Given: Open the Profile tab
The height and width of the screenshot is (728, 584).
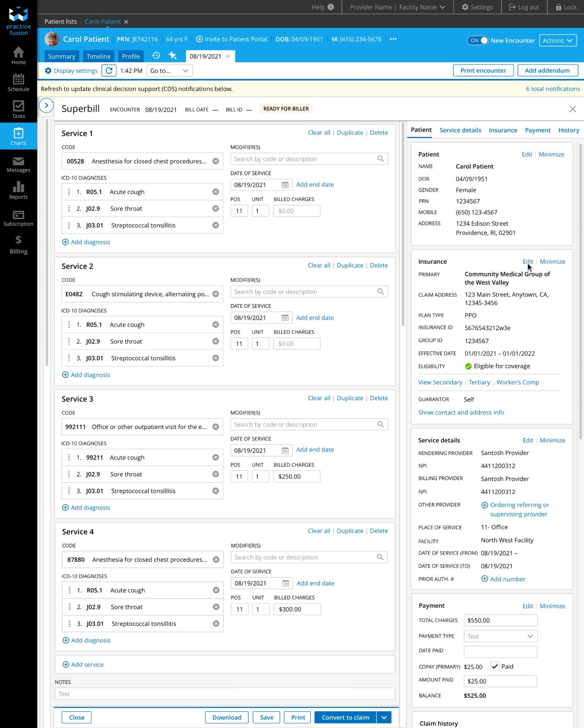Looking at the screenshot, I should point(131,56).
